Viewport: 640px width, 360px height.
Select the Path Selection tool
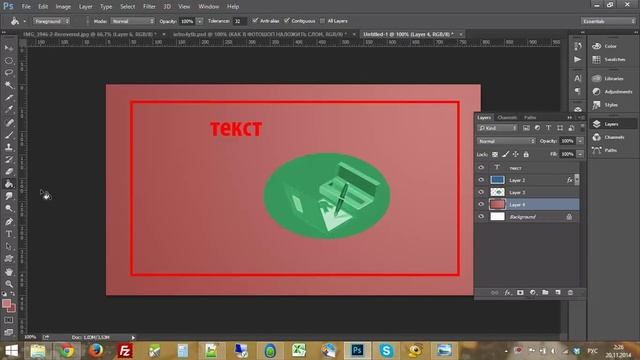tap(9, 247)
